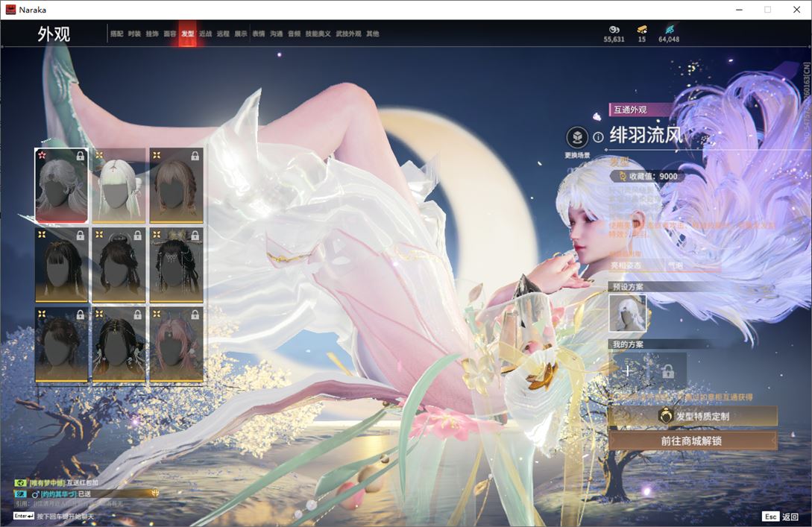Screen dimensions: 812x527
Task: Click the 互通外观 label tag
Action: (638, 110)
